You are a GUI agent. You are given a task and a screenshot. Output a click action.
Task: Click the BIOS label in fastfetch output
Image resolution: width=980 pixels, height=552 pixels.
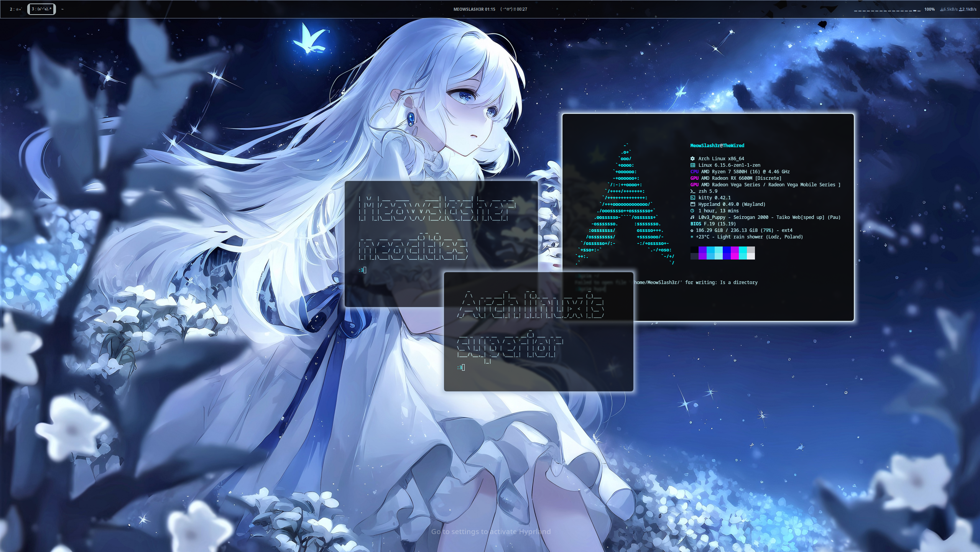[x=696, y=223]
